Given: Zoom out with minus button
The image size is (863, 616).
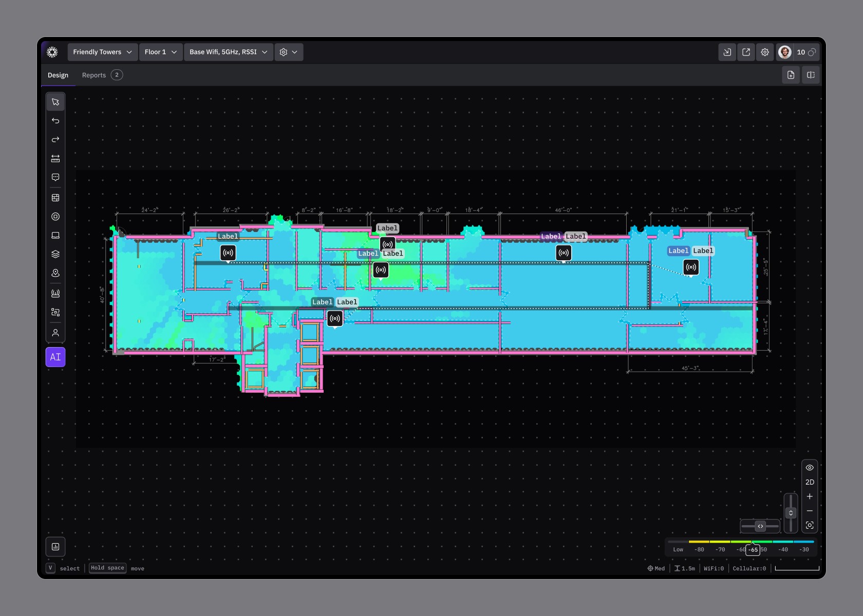Looking at the screenshot, I should pos(810,511).
